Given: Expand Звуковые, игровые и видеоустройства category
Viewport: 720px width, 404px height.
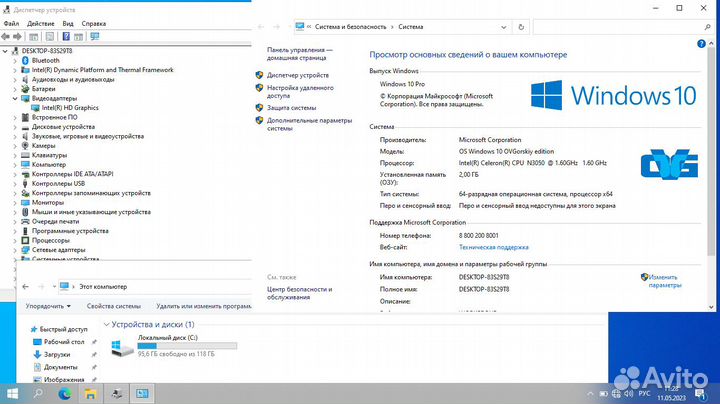Looking at the screenshot, I should [15, 136].
